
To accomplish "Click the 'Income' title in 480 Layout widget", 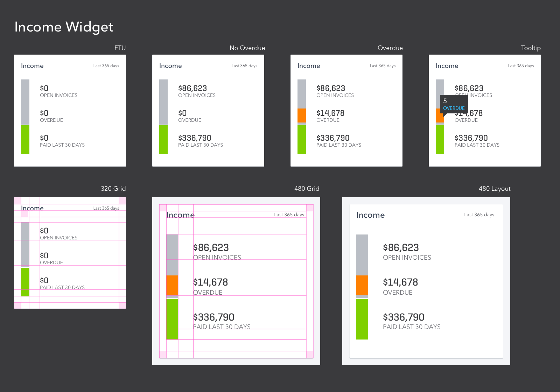I will click(x=370, y=215).
